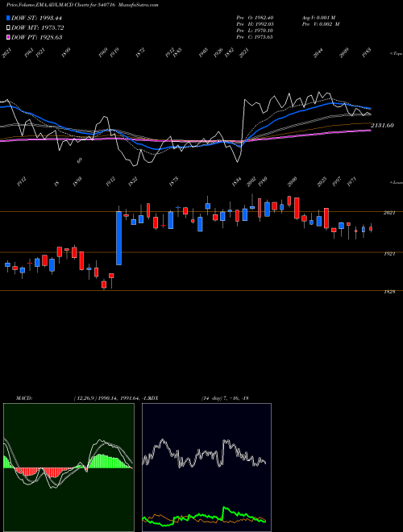Click the 1961 top value label

(x=29, y=53)
